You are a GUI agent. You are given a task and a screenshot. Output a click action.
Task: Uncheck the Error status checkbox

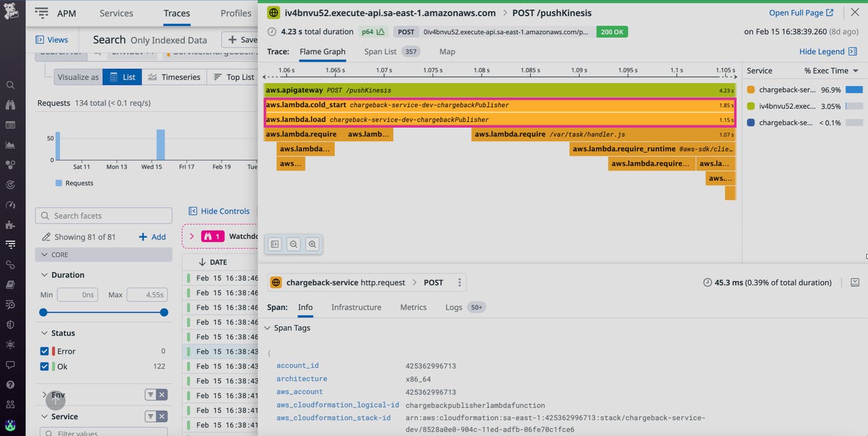coord(44,351)
